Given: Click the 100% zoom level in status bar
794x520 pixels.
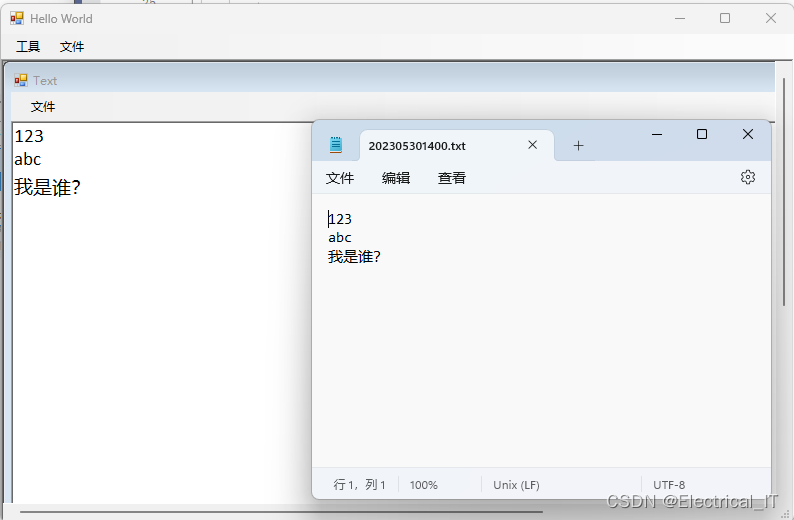Looking at the screenshot, I should click(x=423, y=485).
